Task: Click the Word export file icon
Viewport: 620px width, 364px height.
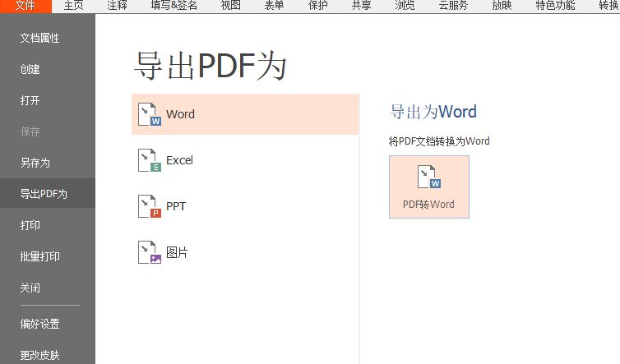Action: (x=150, y=114)
